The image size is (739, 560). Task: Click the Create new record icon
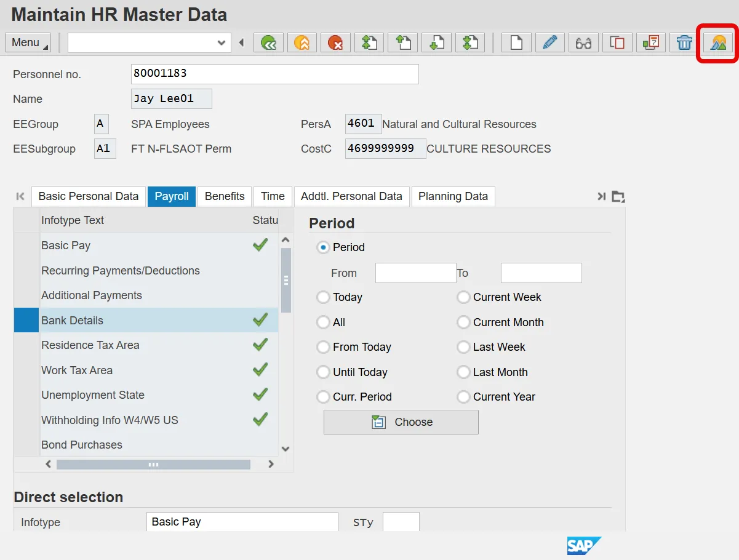click(516, 42)
